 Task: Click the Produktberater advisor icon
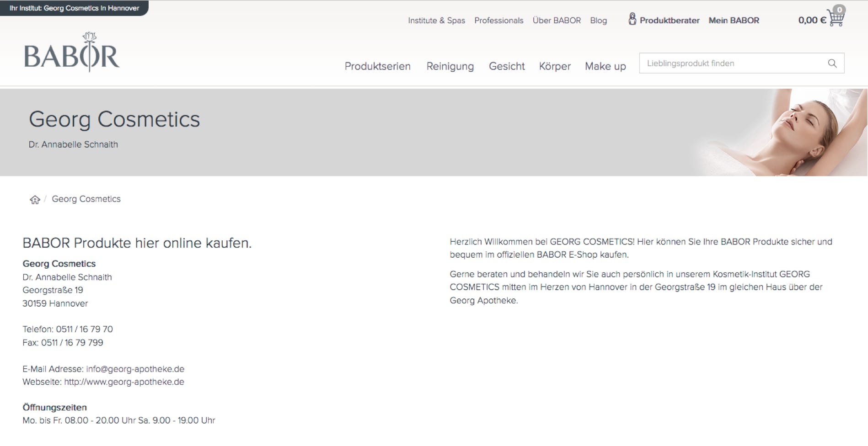632,19
